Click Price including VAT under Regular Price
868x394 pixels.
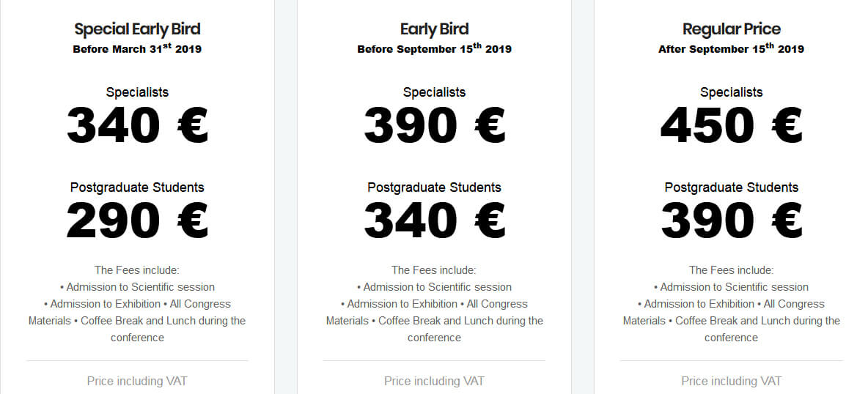731,381
